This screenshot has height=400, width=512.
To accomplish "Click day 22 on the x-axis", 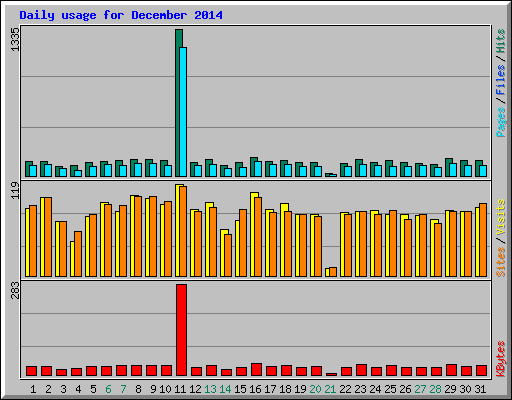I will point(345,389).
